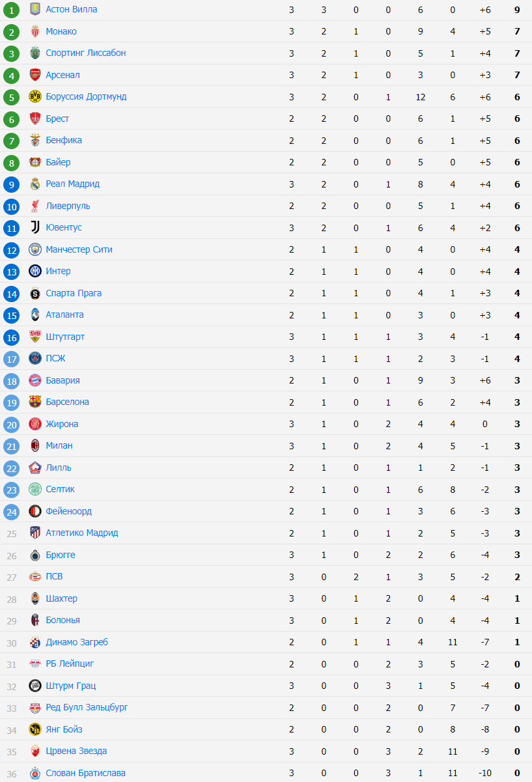
Task: Click the Shakhtar crest icon
Action: (x=35, y=599)
